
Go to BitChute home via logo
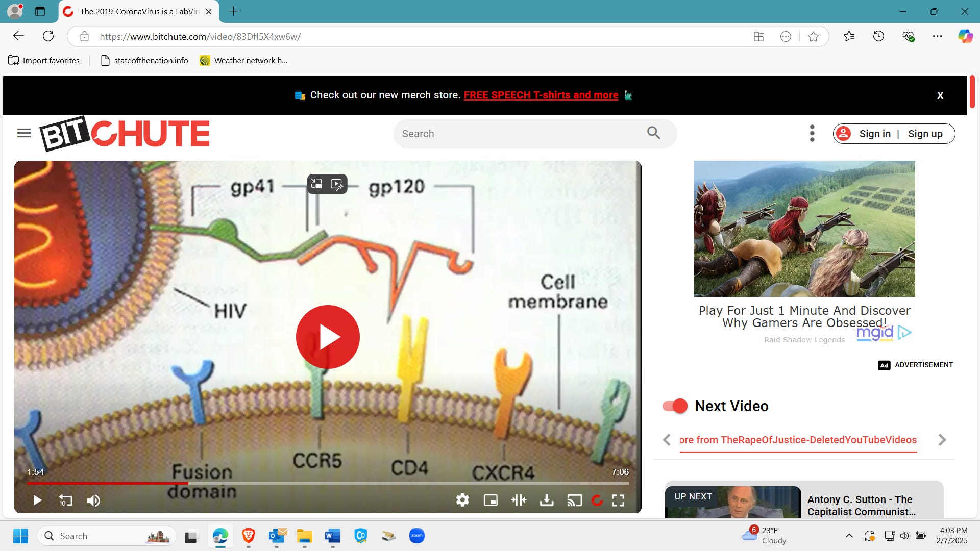click(125, 134)
